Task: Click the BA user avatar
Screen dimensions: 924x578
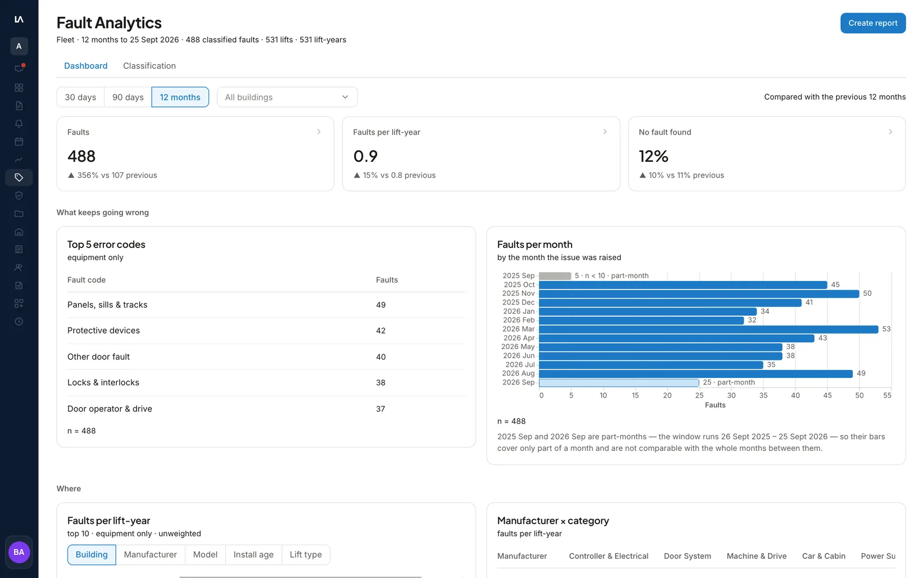Action: (x=19, y=552)
